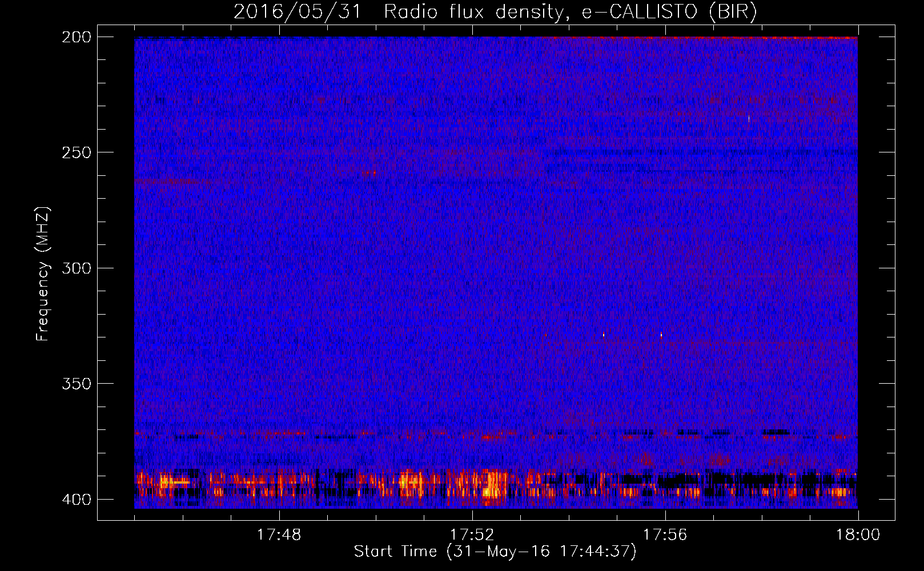Click the 200 frequency tick label
This screenshot has height=571, width=924.
[x=76, y=37]
